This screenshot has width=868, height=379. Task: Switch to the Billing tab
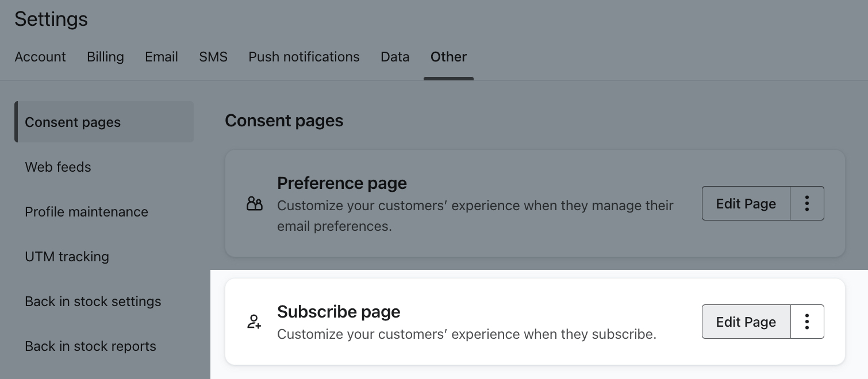click(105, 57)
